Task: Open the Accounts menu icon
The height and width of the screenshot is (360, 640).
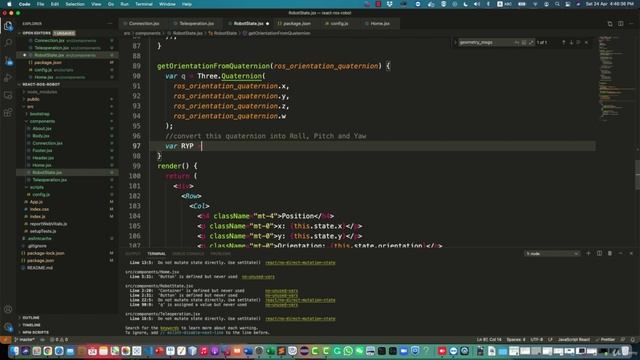Action: pyautogui.click(x=8, y=309)
